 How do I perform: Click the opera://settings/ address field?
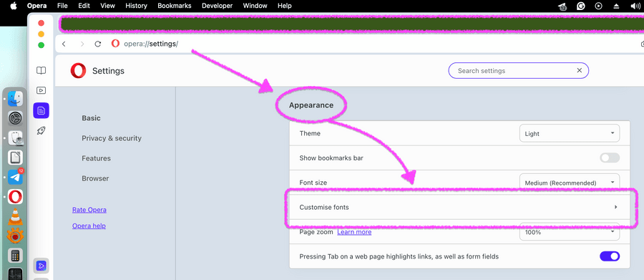pyautogui.click(x=151, y=44)
